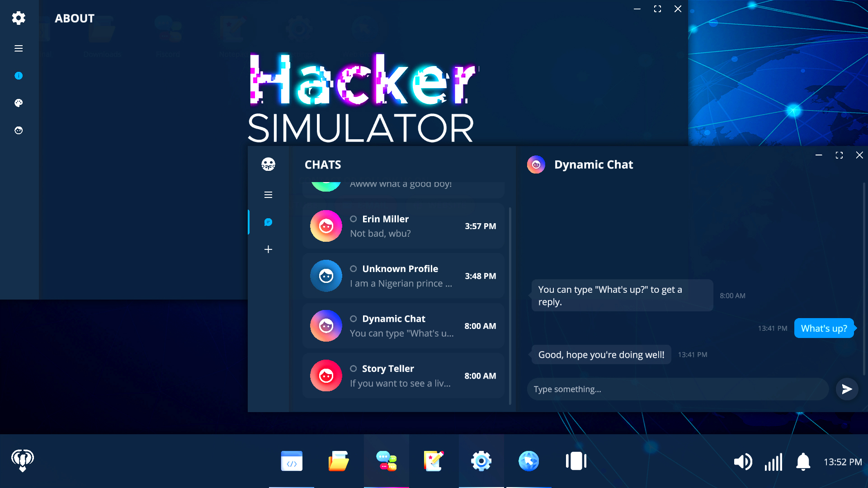This screenshot has height=488, width=868.
Task: Launch the web browser from the taskbar
Action: coord(528,461)
